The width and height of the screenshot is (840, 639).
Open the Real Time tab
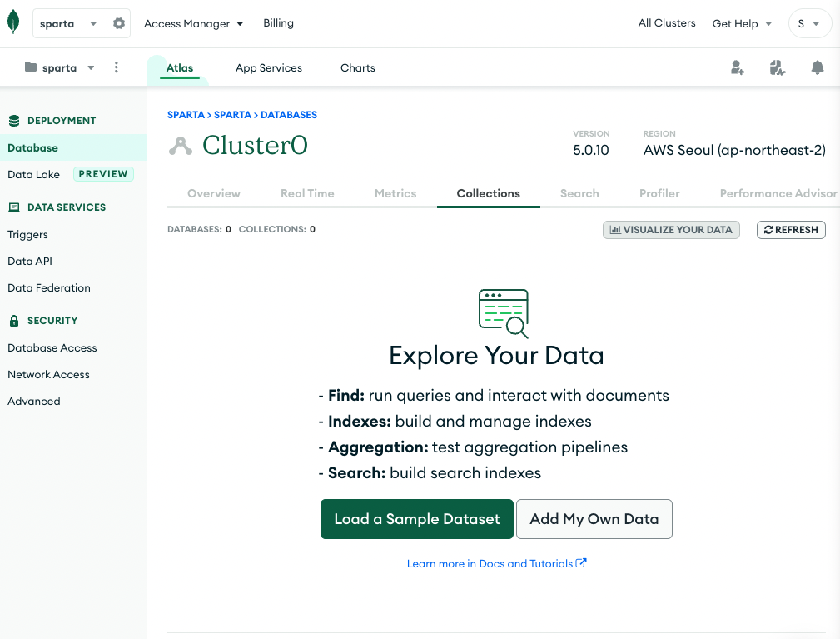(307, 193)
